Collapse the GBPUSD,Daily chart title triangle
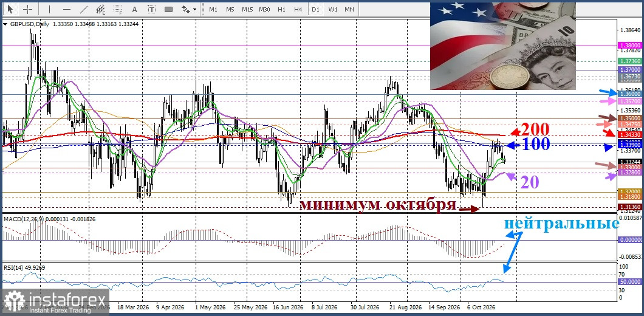Image resolution: width=644 pixels, height=316 pixels. (5, 24)
